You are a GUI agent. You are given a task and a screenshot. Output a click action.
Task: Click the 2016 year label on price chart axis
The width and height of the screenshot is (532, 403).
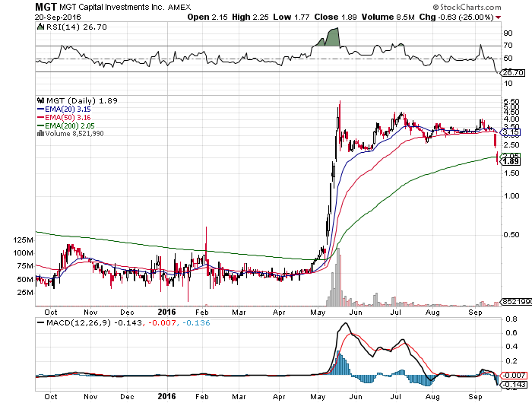click(x=166, y=312)
